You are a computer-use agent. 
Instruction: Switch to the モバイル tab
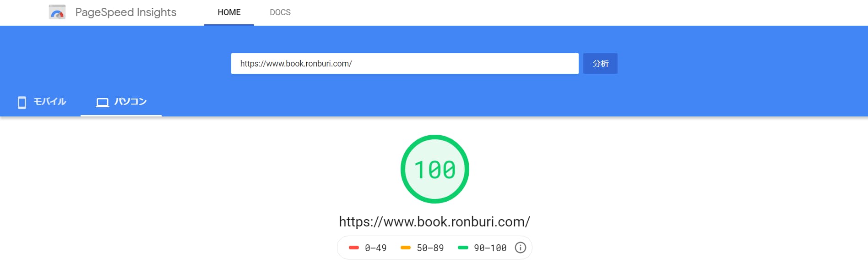pyautogui.click(x=41, y=102)
